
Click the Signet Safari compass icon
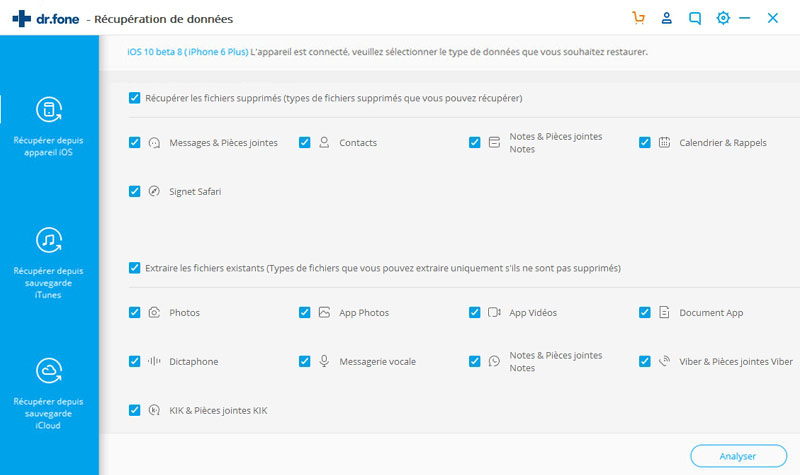point(154,191)
